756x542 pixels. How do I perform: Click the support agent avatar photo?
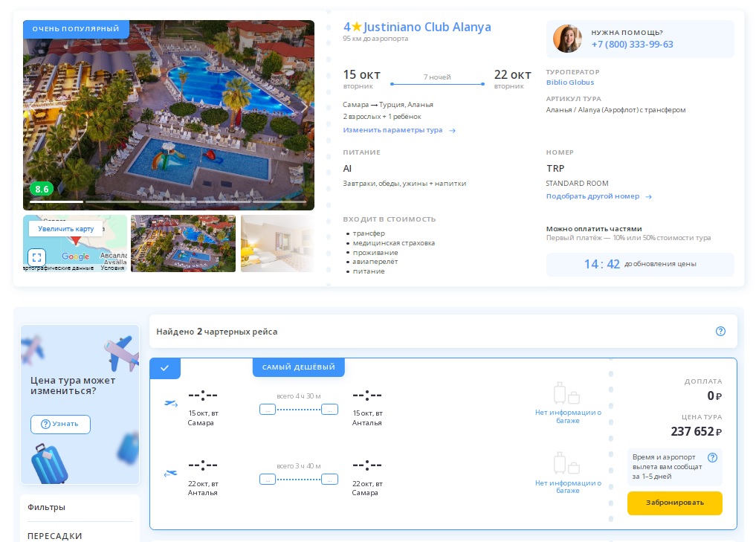coord(567,39)
